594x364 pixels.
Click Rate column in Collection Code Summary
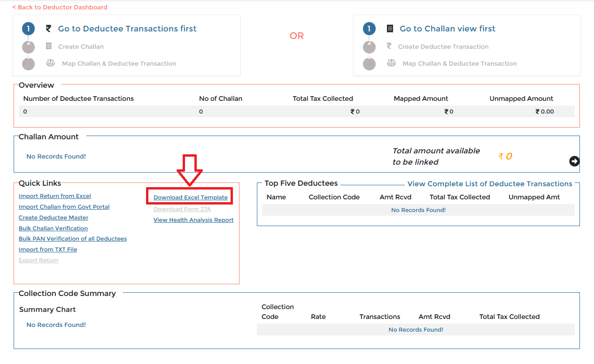(318, 317)
